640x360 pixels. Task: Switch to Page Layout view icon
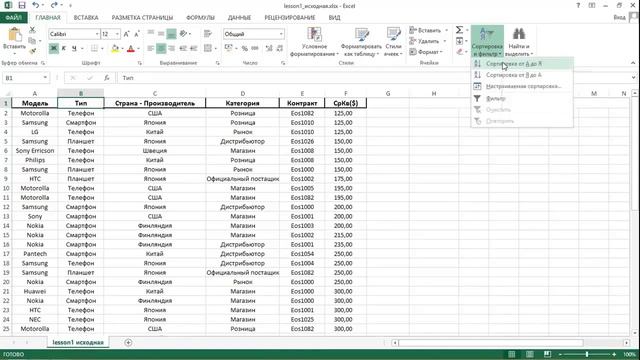[529, 354]
